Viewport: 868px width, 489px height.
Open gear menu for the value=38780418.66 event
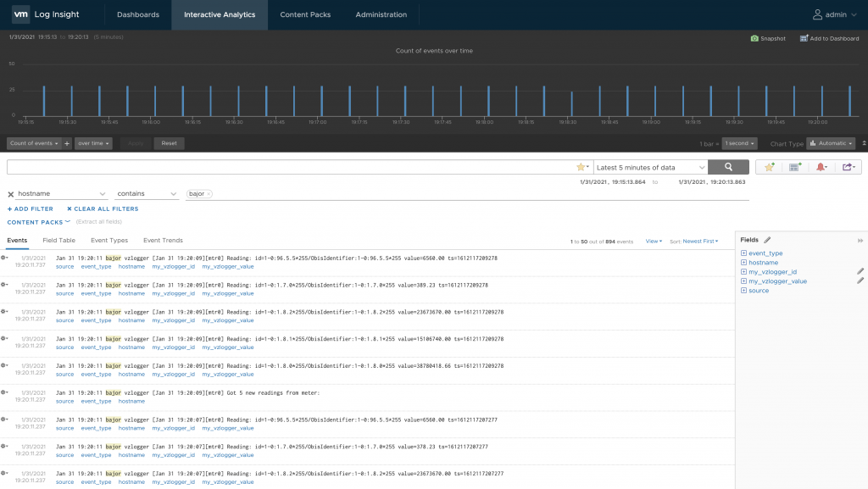click(x=4, y=365)
